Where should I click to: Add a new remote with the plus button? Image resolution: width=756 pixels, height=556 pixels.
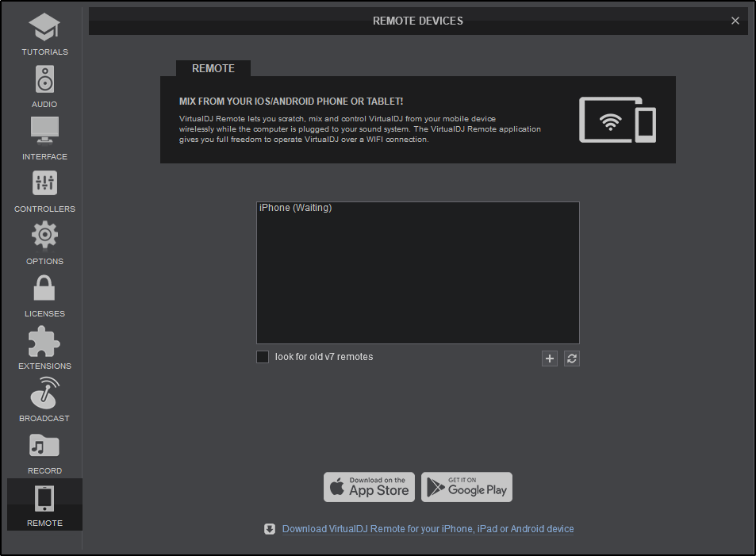549,359
